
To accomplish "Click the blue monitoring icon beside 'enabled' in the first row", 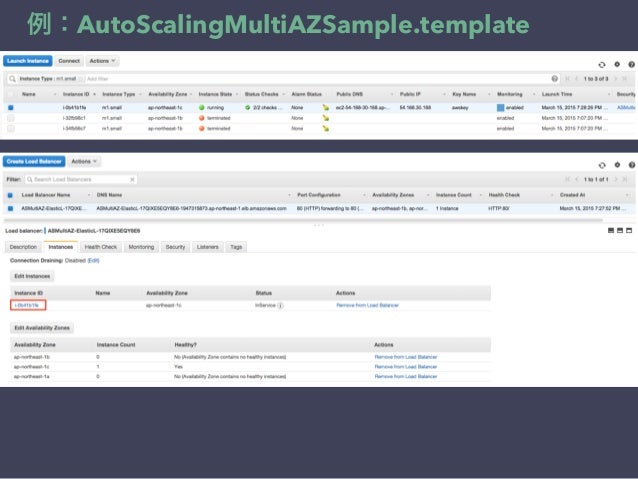I will [x=500, y=107].
